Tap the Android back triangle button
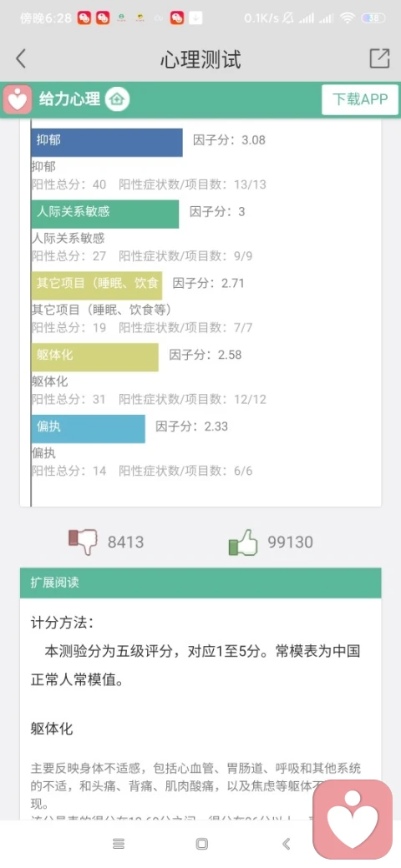The width and height of the screenshot is (401, 868). click(x=287, y=844)
